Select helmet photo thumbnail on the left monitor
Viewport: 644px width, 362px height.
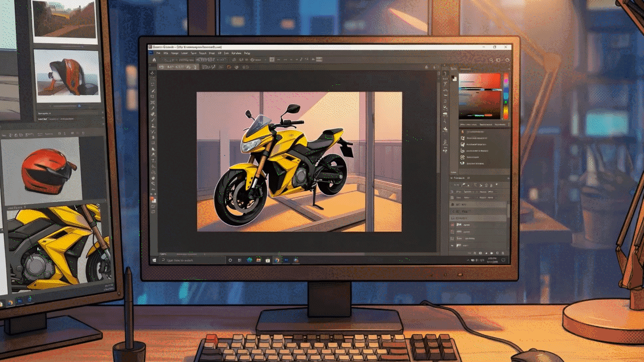[67, 76]
